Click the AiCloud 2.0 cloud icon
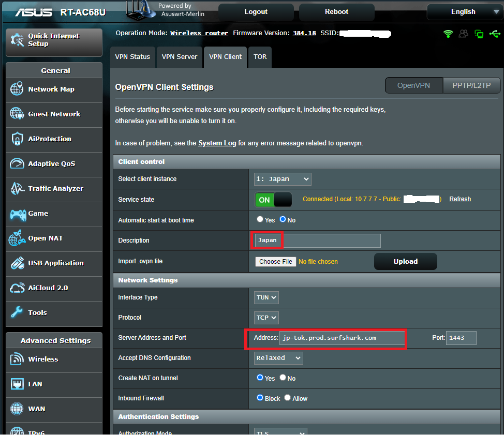 pyautogui.click(x=17, y=288)
